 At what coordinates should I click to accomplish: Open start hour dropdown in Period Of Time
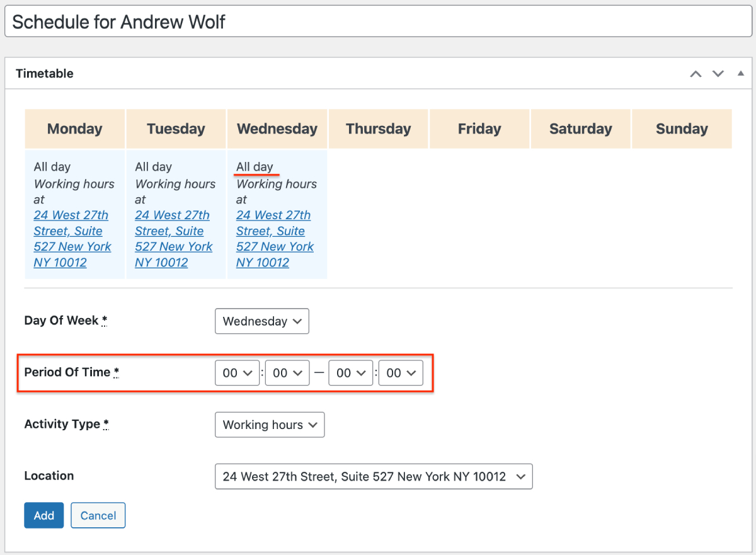click(237, 373)
